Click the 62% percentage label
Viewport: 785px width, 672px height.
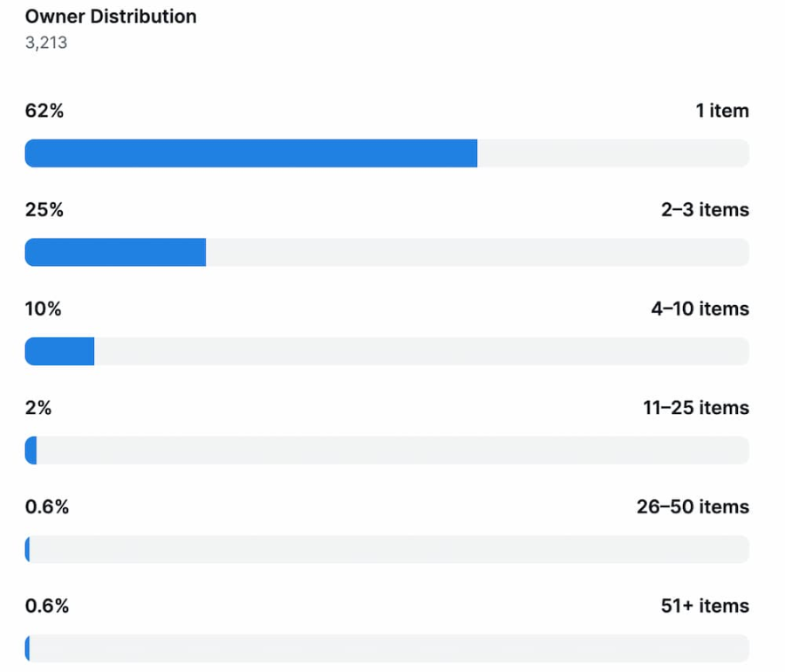coord(44,111)
